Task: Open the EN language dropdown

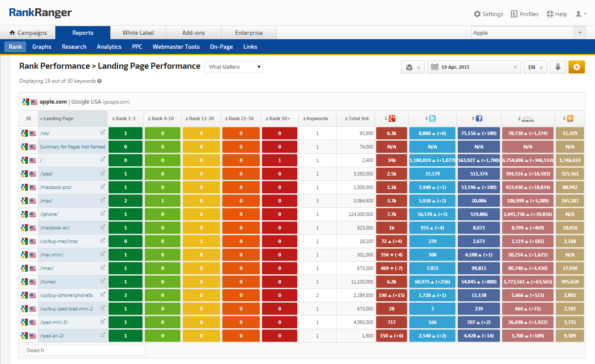Action: (535, 67)
